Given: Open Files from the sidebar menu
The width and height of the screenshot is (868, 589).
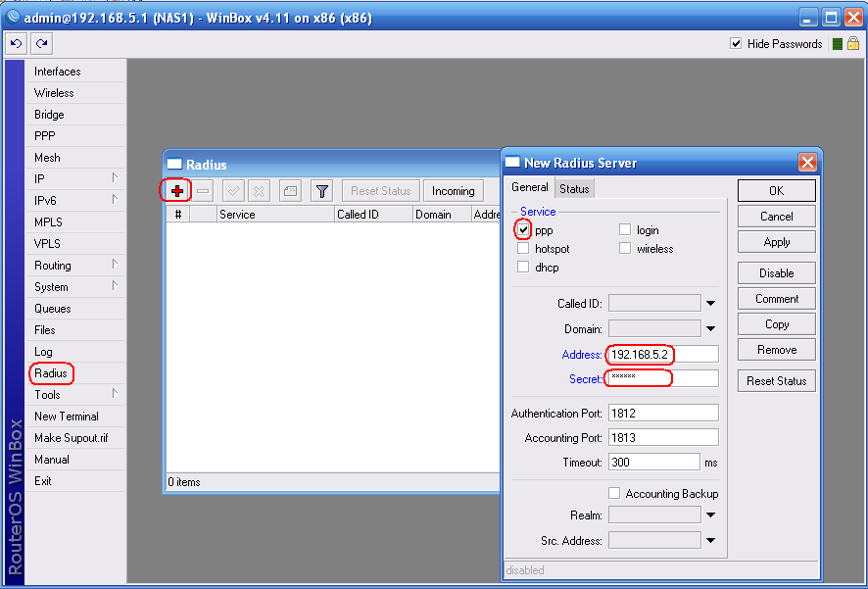Looking at the screenshot, I should click(75, 330).
